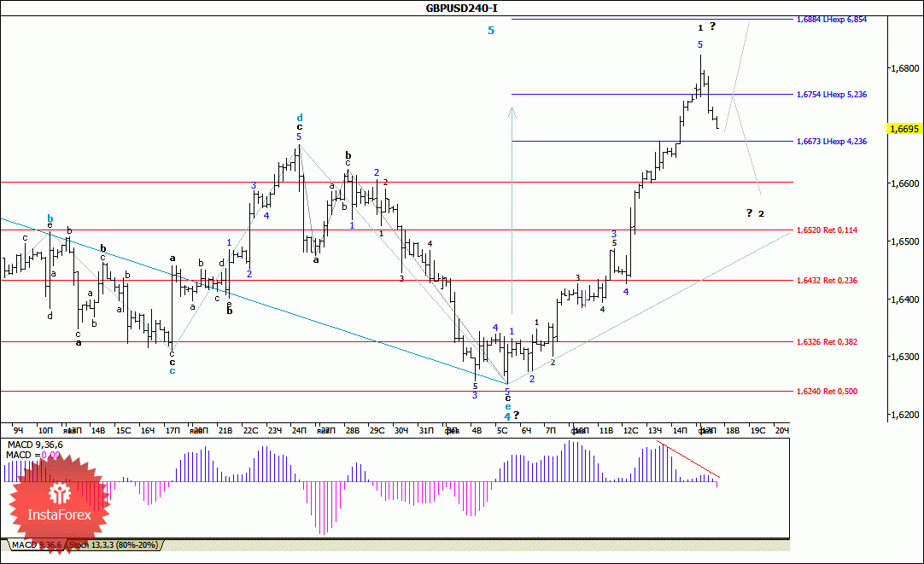Select the 1,6240 Ret 0,500 retracement label
This screenshot has height=564, width=924.
827,392
